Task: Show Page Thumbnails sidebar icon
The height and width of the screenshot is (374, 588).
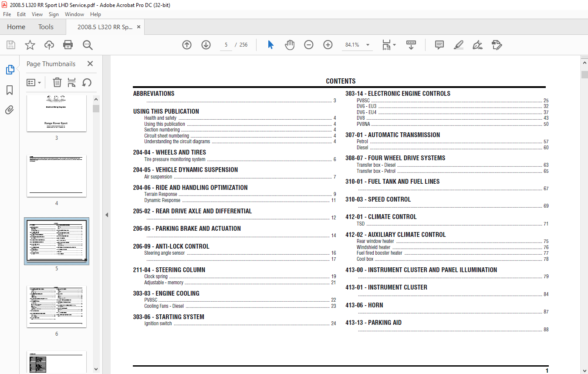Action: (10, 70)
